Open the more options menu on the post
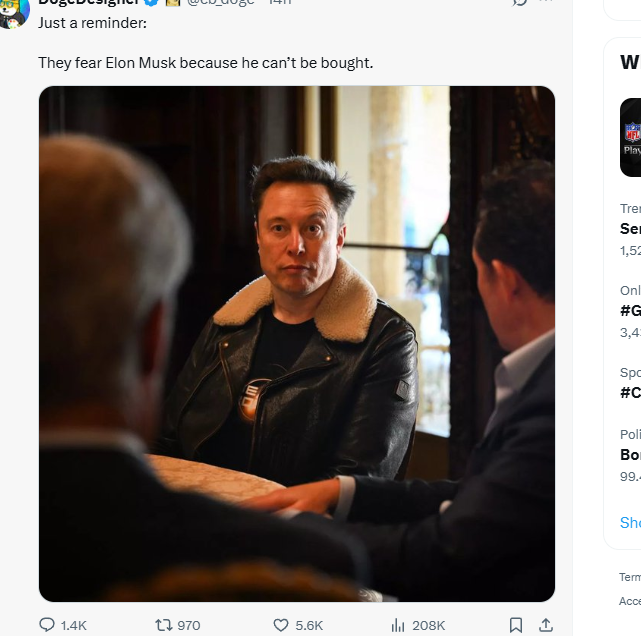Screen dimensions: 641x636 pos(546,3)
